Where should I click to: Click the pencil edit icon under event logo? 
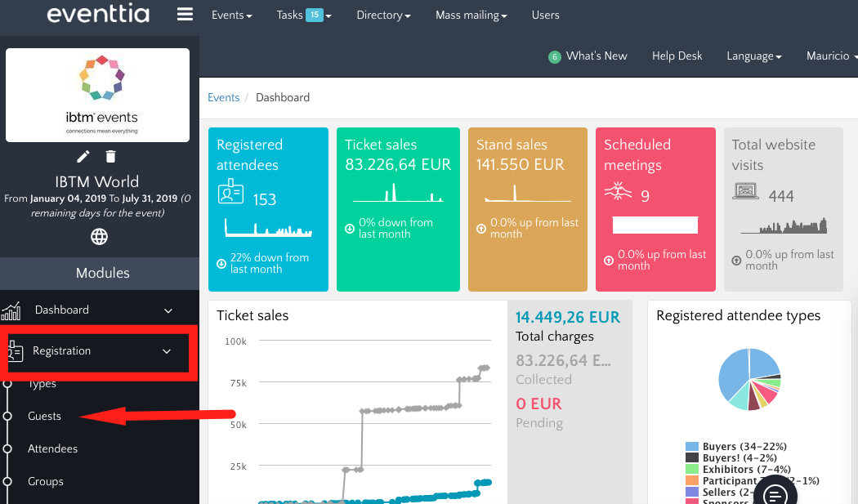[83, 156]
